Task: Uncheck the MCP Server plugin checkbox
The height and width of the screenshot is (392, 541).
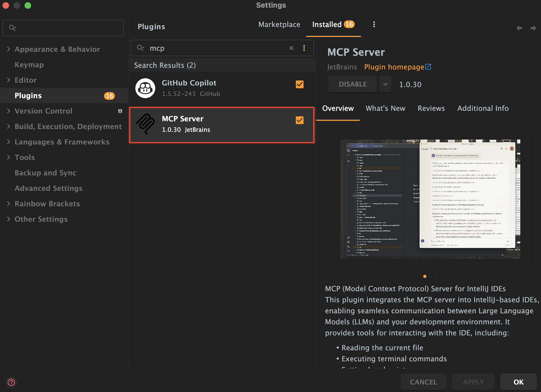Action: tap(300, 120)
